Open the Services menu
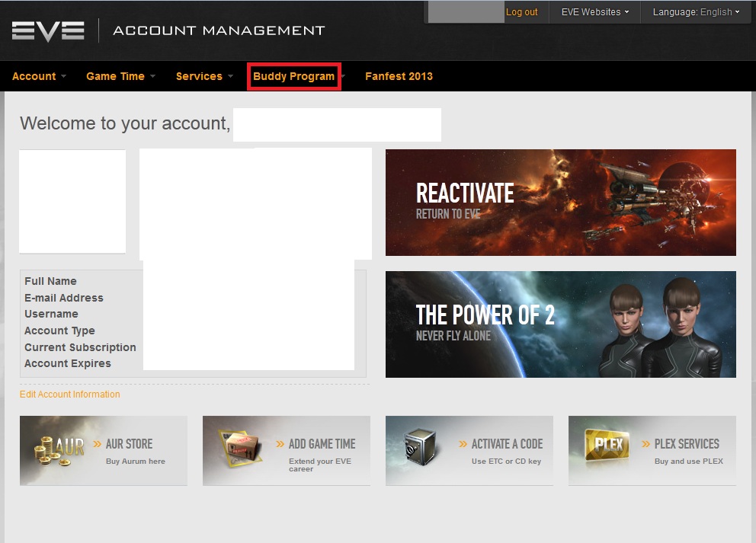This screenshot has height=543, width=756. coord(199,76)
